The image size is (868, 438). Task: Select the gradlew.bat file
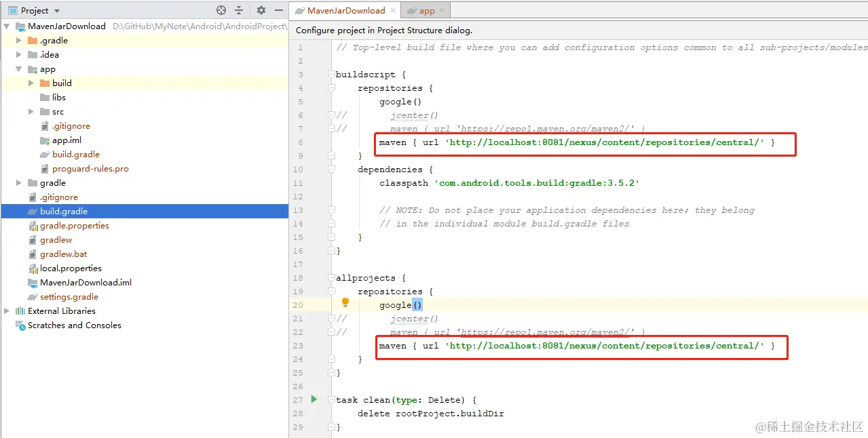point(63,254)
